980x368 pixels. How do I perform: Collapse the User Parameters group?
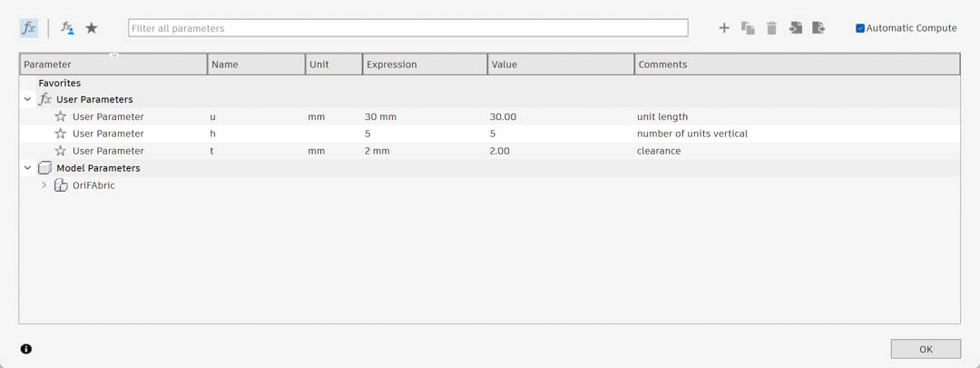(x=28, y=100)
